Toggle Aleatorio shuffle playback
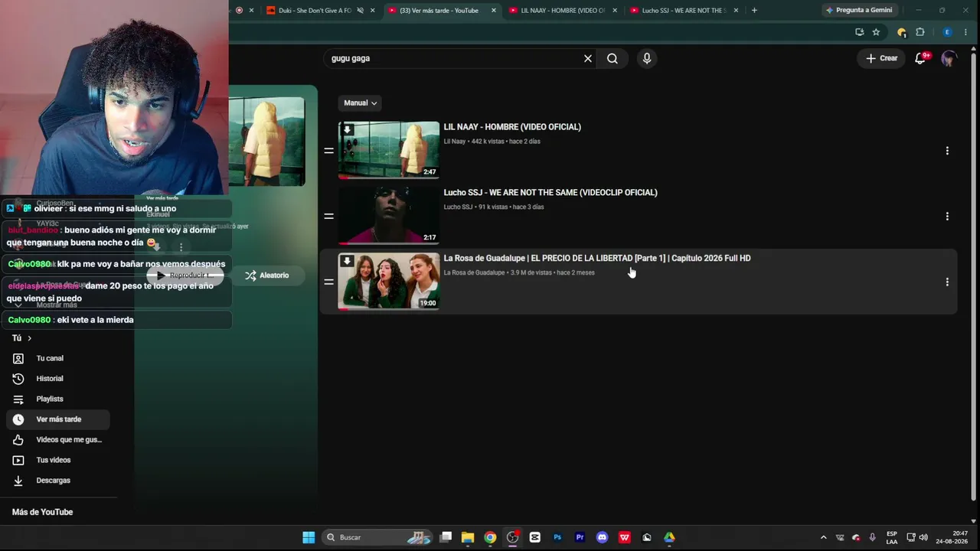 267,275
